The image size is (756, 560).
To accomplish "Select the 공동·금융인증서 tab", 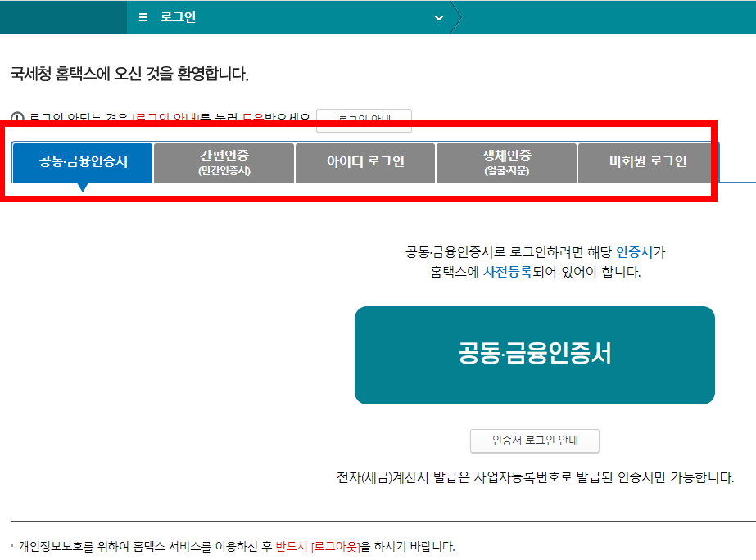I will pyautogui.click(x=83, y=163).
